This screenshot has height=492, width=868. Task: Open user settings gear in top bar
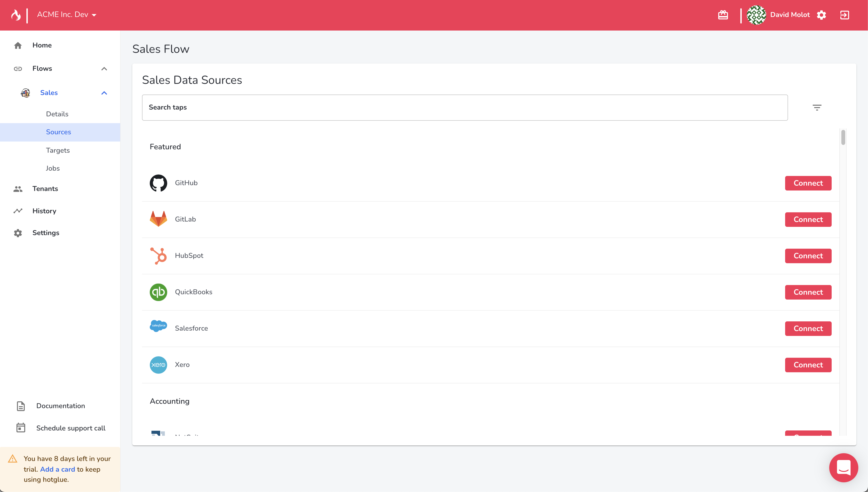pyautogui.click(x=821, y=15)
